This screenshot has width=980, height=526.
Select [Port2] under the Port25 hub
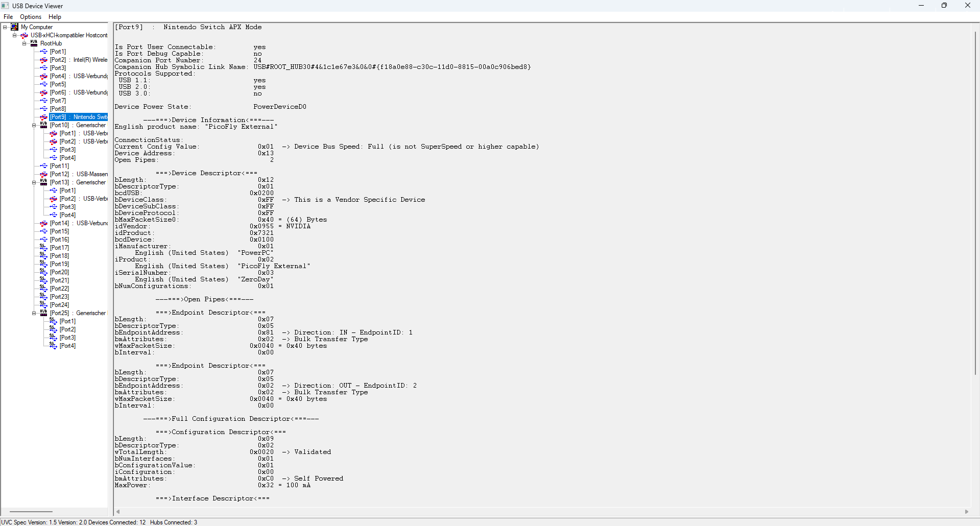(67, 329)
